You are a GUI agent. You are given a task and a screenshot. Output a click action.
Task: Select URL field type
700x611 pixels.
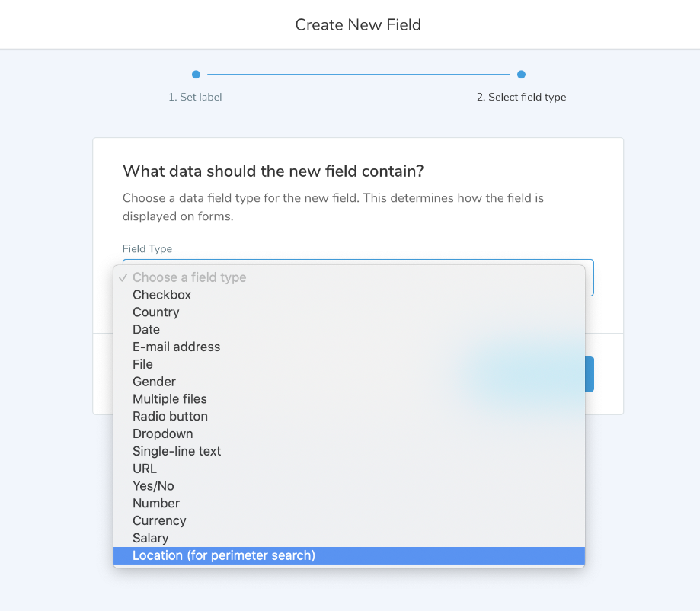(145, 469)
